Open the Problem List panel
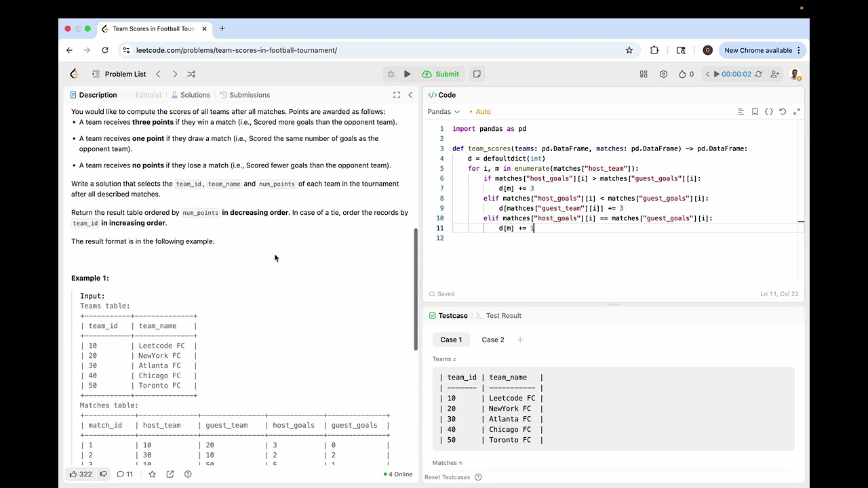 pos(119,74)
